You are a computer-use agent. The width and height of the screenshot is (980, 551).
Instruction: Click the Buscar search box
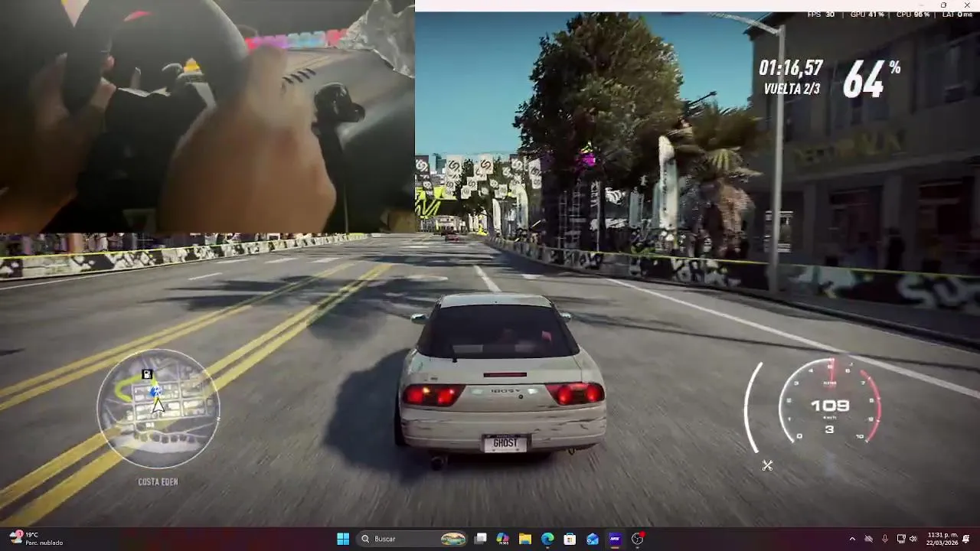pos(413,539)
